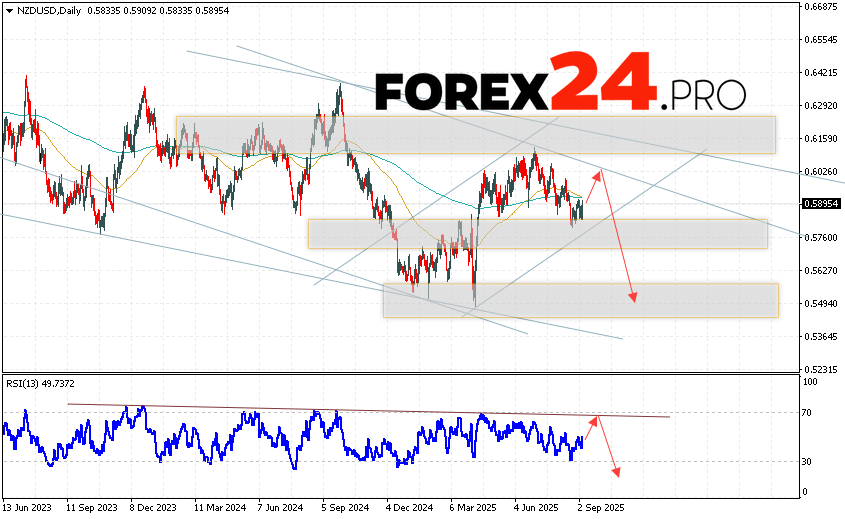The height and width of the screenshot is (519, 845).
Task: Click the RSI 30 level label
Action: tap(805, 461)
